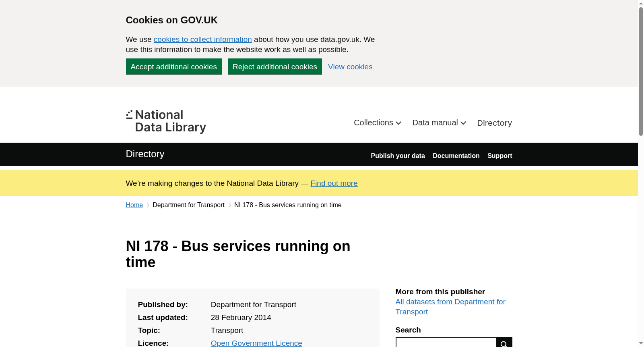644x347 pixels.
Task: Click the National Data Library logo
Action: click(166, 121)
